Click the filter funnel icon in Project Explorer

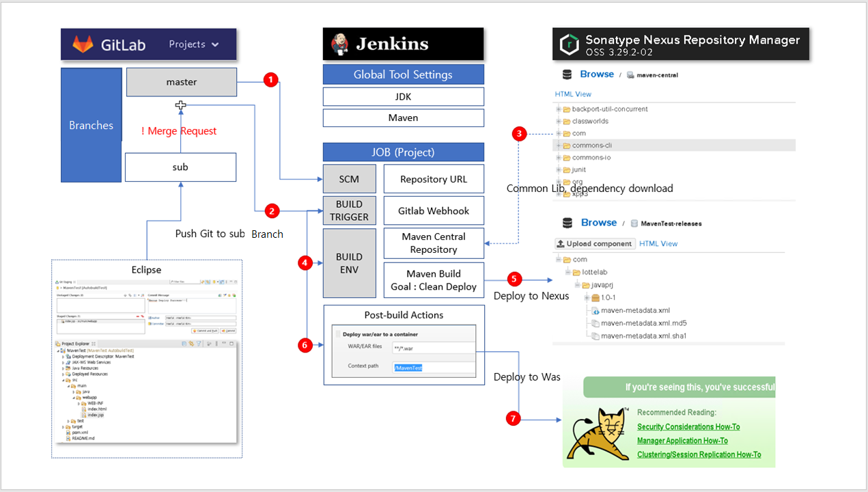point(199,344)
